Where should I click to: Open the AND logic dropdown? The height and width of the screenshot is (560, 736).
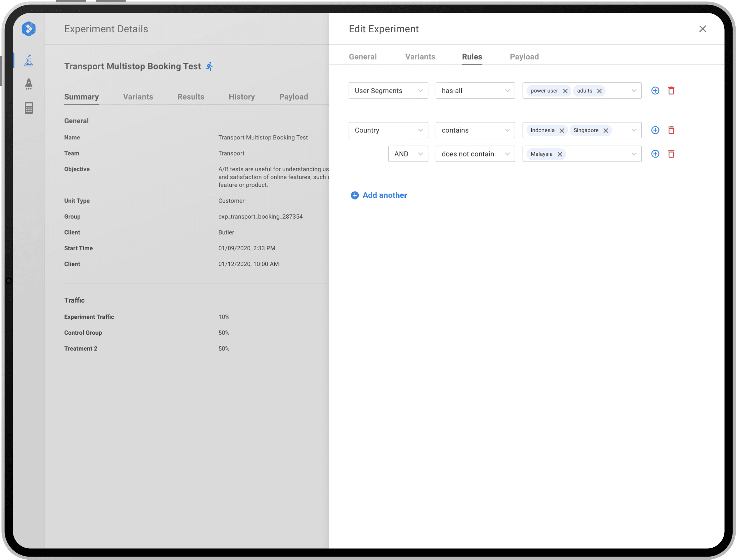point(408,154)
